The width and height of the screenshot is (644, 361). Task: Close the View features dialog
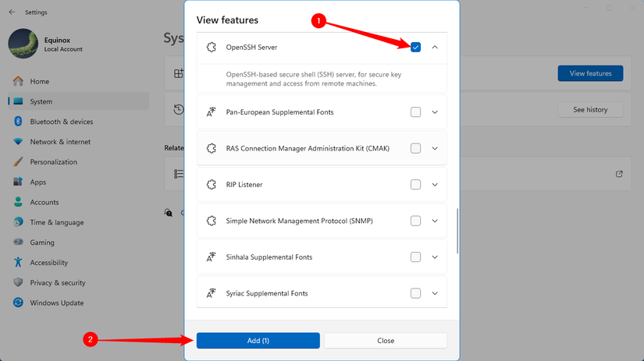(386, 341)
